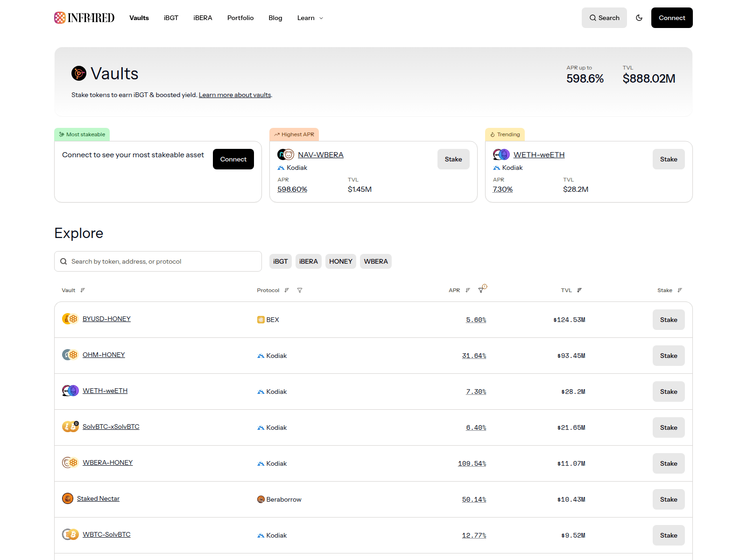Image resolution: width=747 pixels, height=560 pixels.
Task: Open the Portfolio nav item
Action: pyautogui.click(x=240, y=18)
